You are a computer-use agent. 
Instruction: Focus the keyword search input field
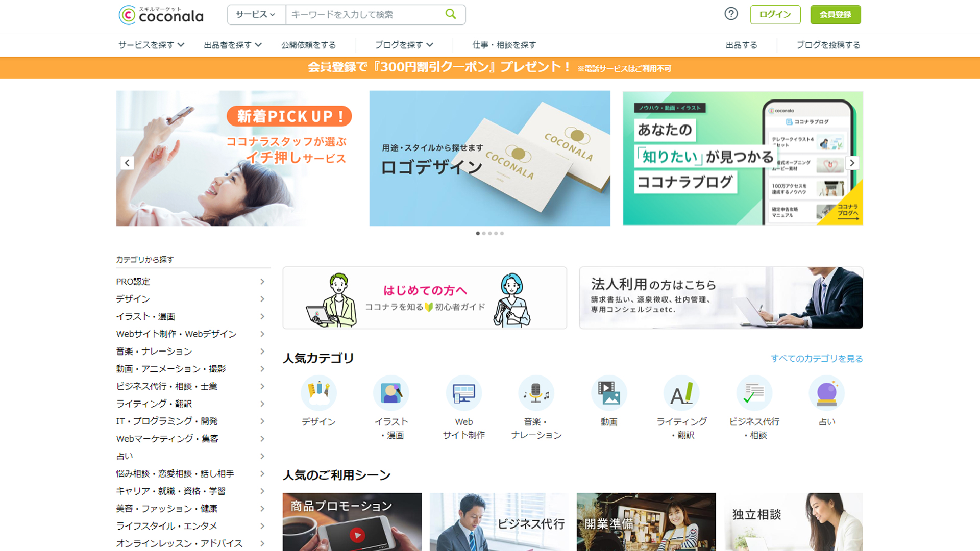point(362,15)
